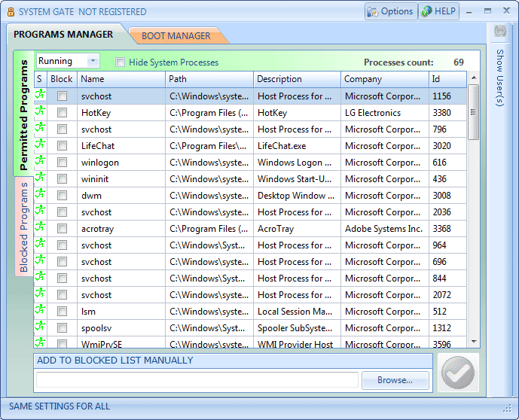519x420 pixels.
Task: Open the Blocked Programs vertical tab
Action: [x=24, y=227]
